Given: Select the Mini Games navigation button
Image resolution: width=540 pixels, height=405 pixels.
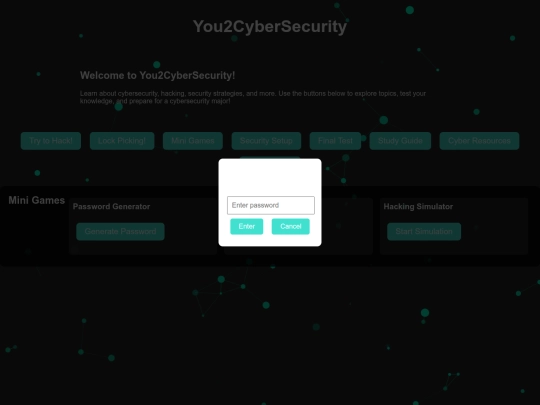Looking at the screenshot, I should tap(193, 141).
